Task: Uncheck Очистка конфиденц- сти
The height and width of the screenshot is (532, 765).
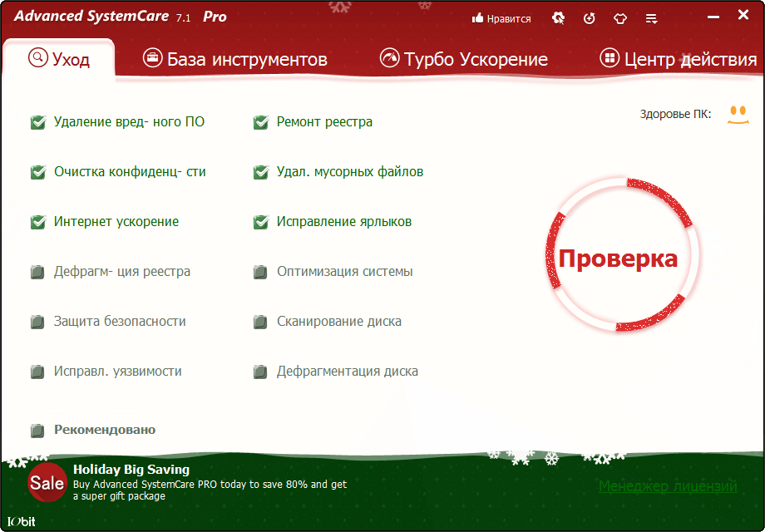Action: [38, 172]
